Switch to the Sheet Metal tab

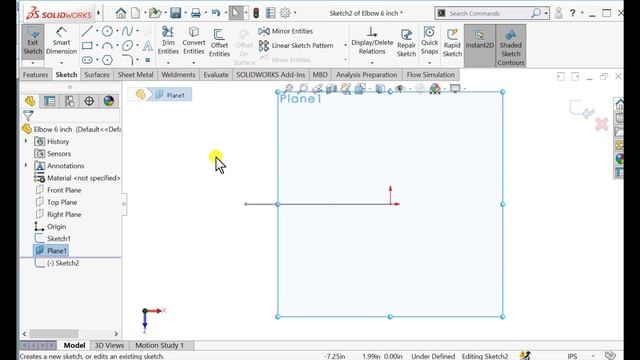click(136, 75)
